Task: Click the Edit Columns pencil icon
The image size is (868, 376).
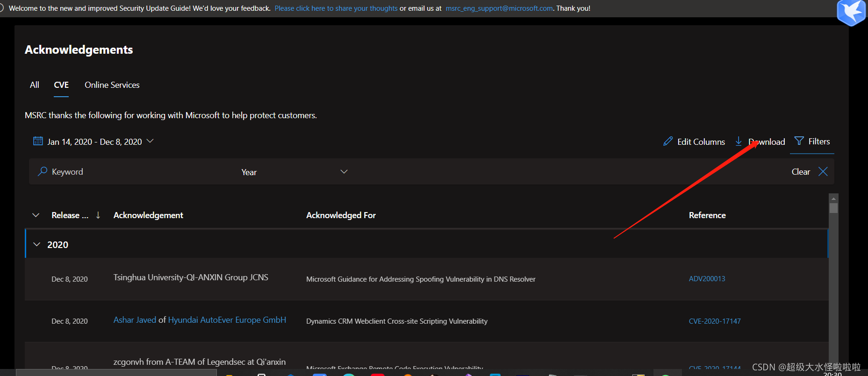Action: [668, 141]
